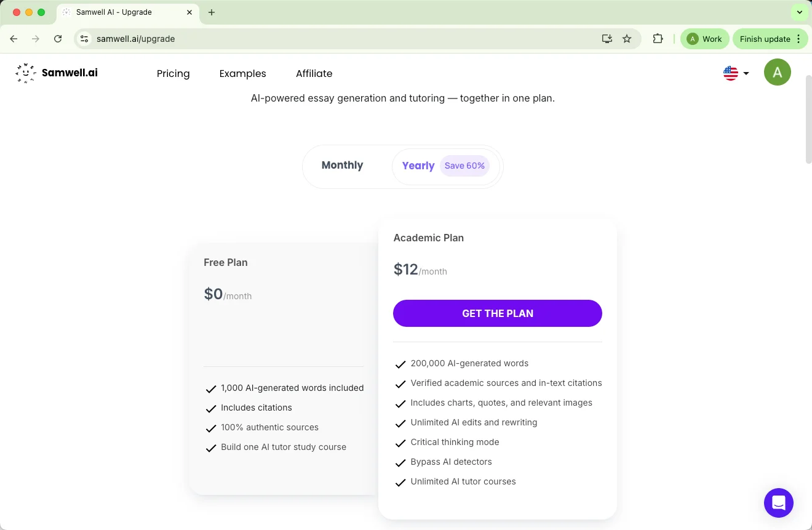The image size is (812, 530).
Task: Expand the tab search chevron
Action: coord(799,12)
